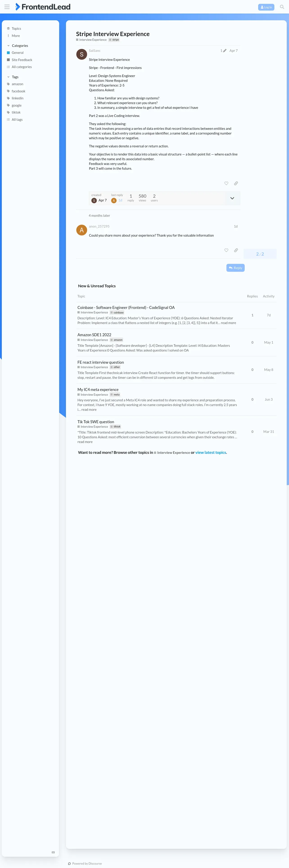Viewport: 289px width, 868px height.
Task: Open Tik Tok SWE question topic
Action: coord(96,422)
